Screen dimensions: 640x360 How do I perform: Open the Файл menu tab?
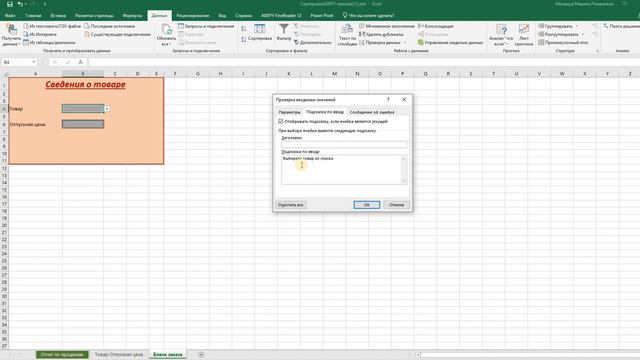click(x=10, y=16)
